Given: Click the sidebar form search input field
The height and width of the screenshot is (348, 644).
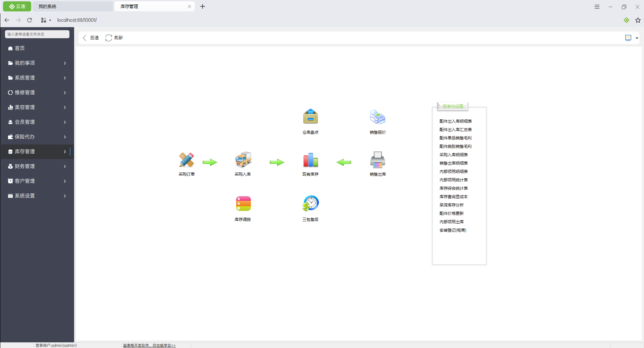Looking at the screenshot, I should tap(37, 34).
